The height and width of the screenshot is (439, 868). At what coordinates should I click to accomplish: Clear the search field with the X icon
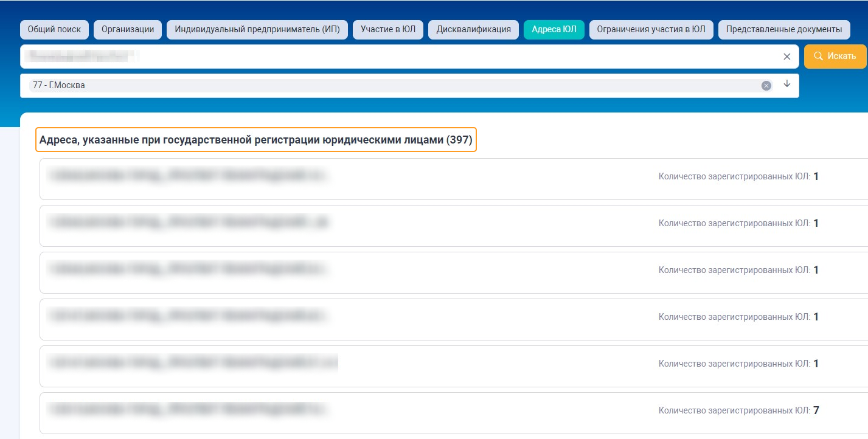click(786, 57)
